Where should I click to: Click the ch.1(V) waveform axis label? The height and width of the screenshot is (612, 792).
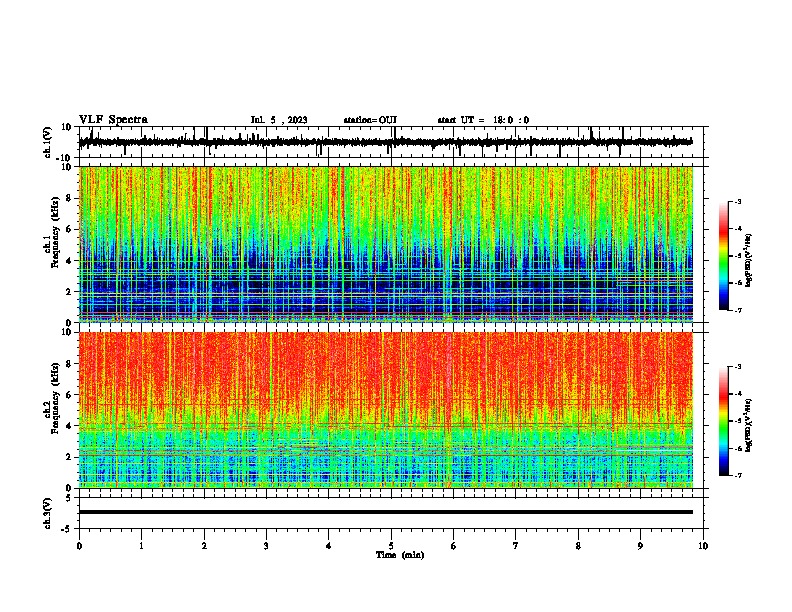tap(48, 142)
